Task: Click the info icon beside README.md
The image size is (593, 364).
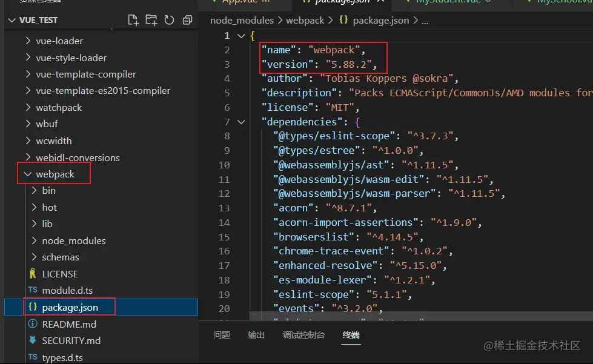Action: (33, 323)
